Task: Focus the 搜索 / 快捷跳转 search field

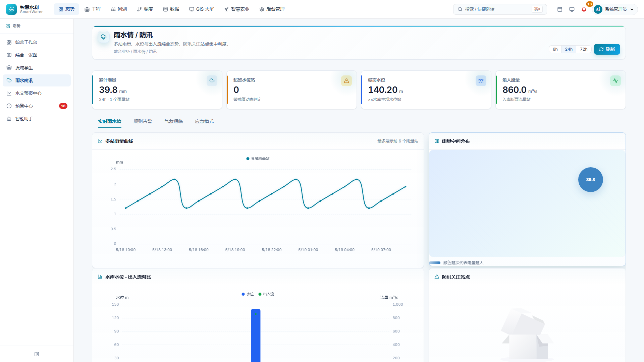Action: (x=500, y=9)
